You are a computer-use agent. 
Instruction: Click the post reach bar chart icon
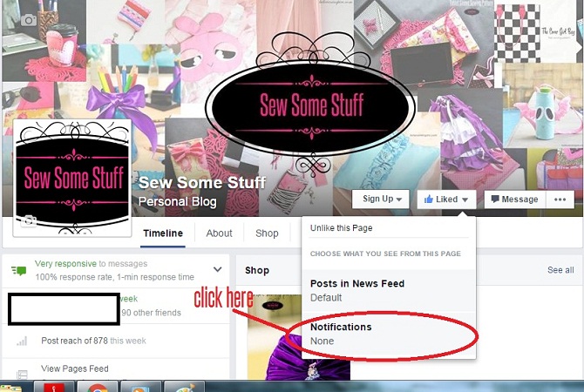click(22, 341)
